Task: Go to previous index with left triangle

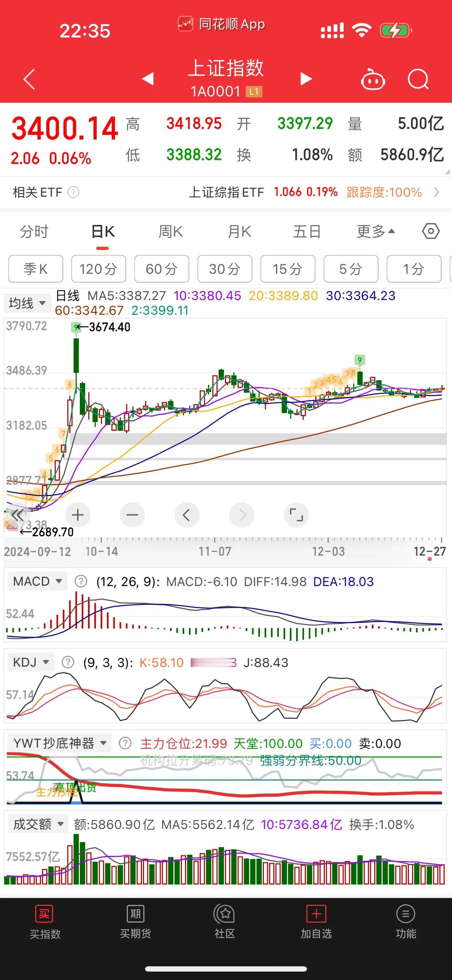Action: click(x=148, y=79)
